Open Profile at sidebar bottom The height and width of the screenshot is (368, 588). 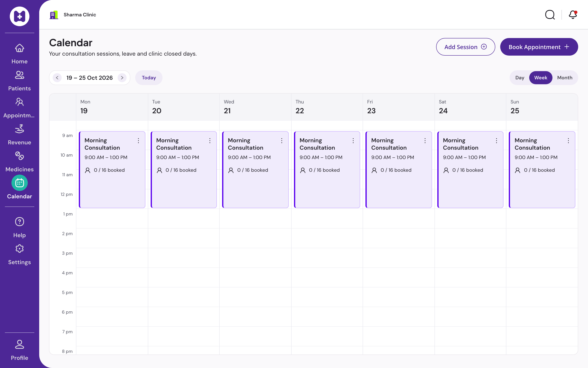(19, 350)
